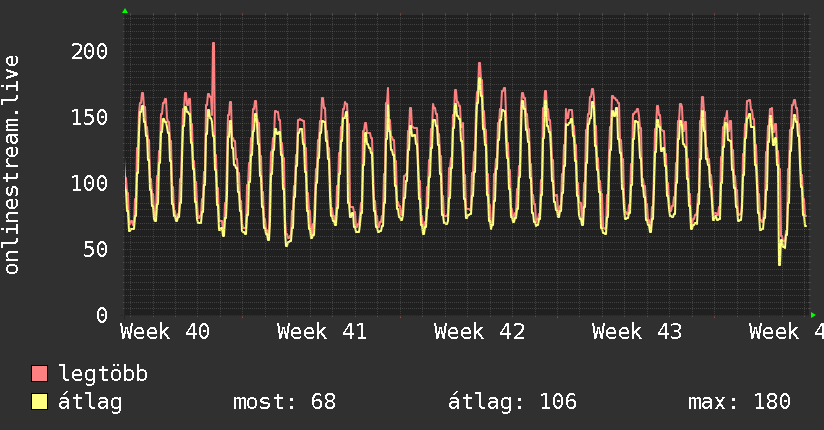824x430 pixels.
Task: Click the 'átlag: 106' statistic
Action: point(512,402)
